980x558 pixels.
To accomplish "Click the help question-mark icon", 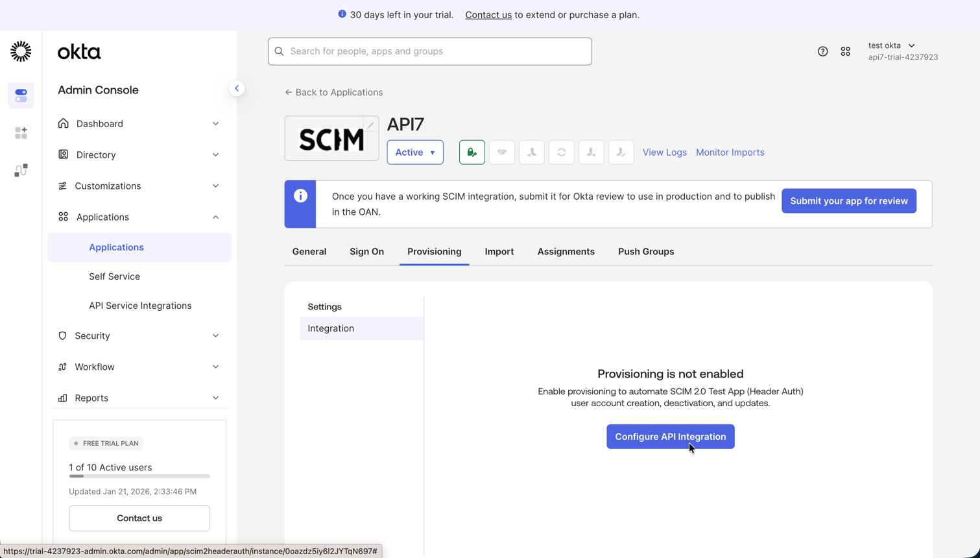I will [x=822, y=51].
